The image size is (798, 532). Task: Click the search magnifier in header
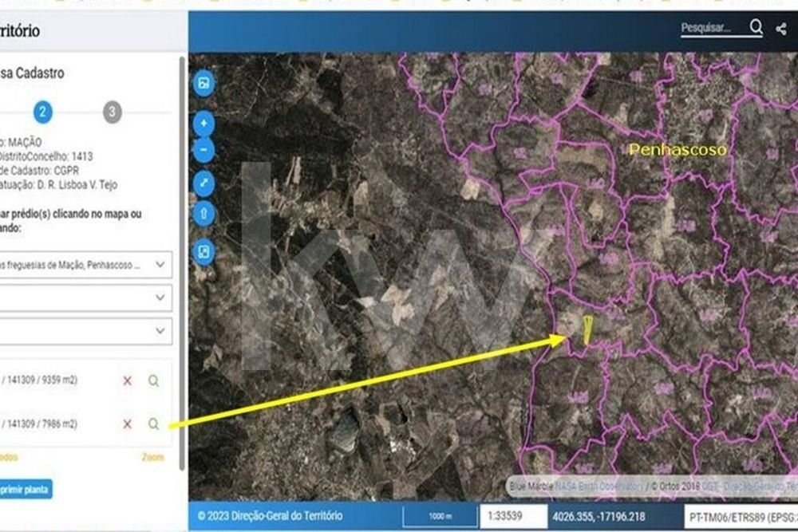[756, 26]
